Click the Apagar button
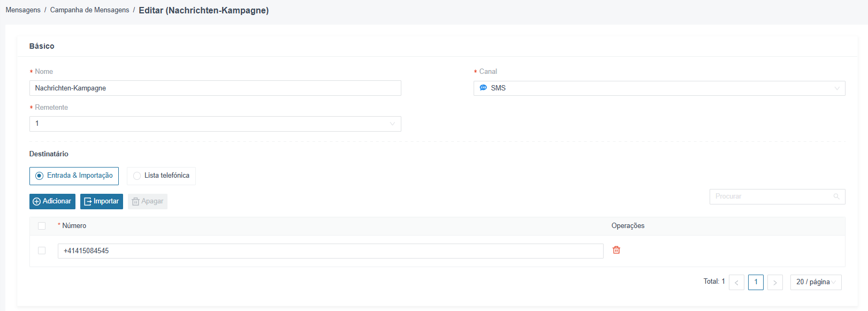 pyautogui.click(x=148, y=201)
